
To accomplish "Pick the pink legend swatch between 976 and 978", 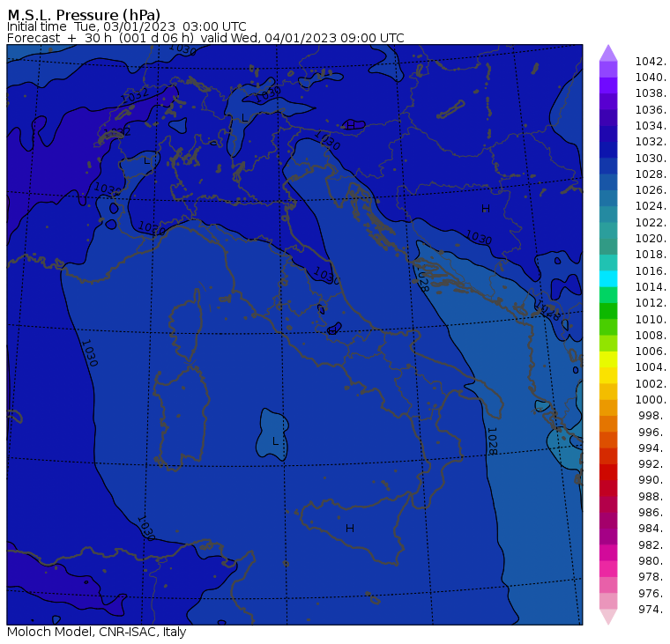I will 608,585.
